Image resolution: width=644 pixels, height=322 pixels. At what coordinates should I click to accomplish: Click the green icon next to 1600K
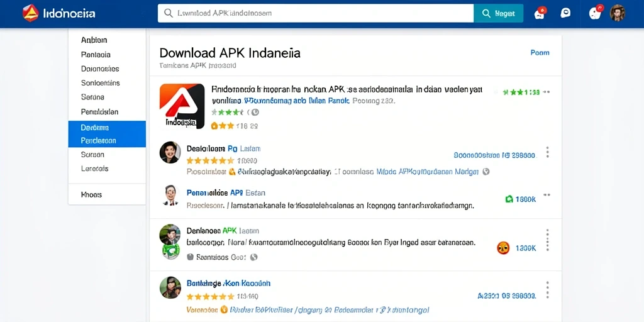tap(509, 199)
